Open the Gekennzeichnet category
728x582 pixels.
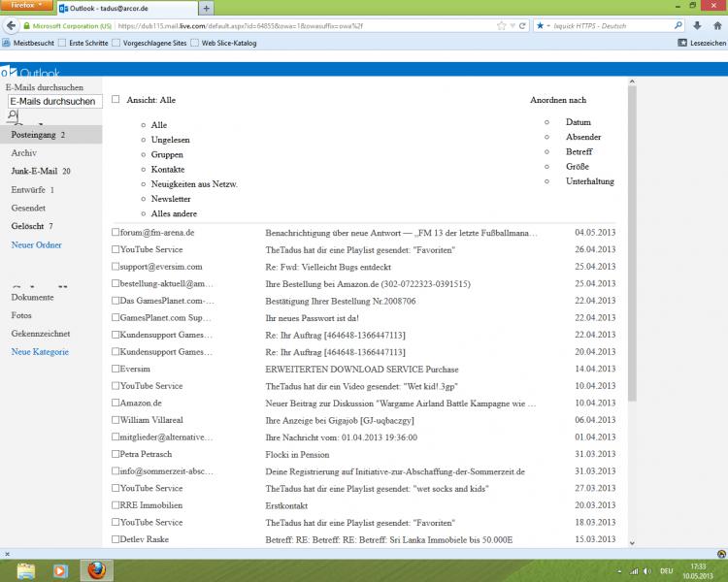[x=41, y=334]
